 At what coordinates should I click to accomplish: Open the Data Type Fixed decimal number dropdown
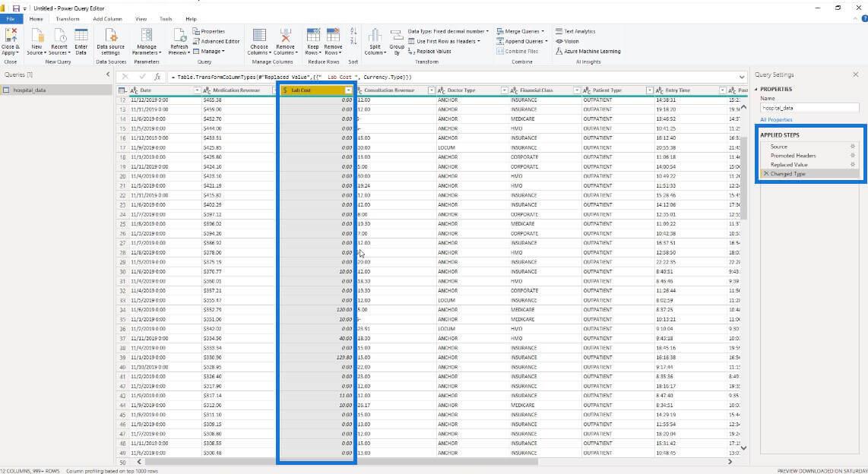(x=448, y=32)
